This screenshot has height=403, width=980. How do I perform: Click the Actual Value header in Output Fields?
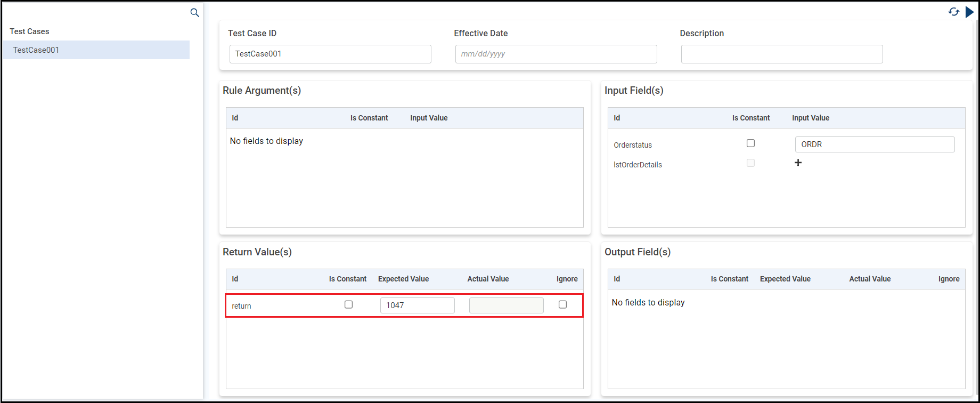click(870, 279)
